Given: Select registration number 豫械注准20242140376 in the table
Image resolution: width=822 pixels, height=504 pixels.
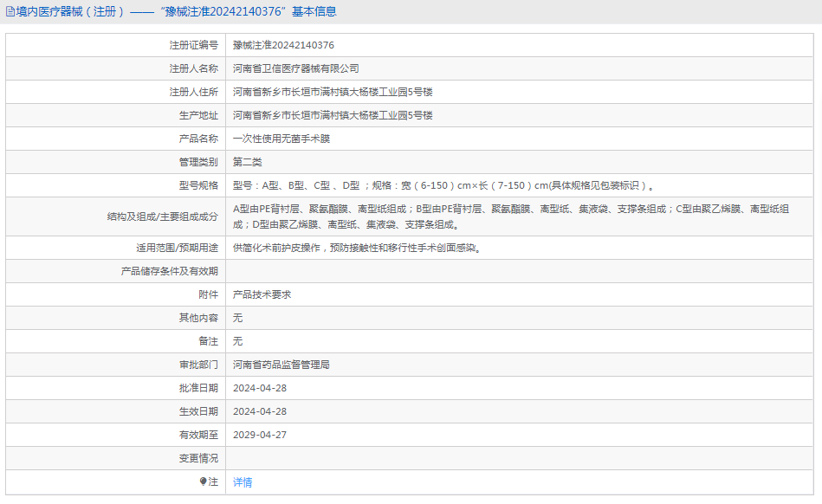Looking at the screenshot, I should pyautogui.click(x=283, y=45).
